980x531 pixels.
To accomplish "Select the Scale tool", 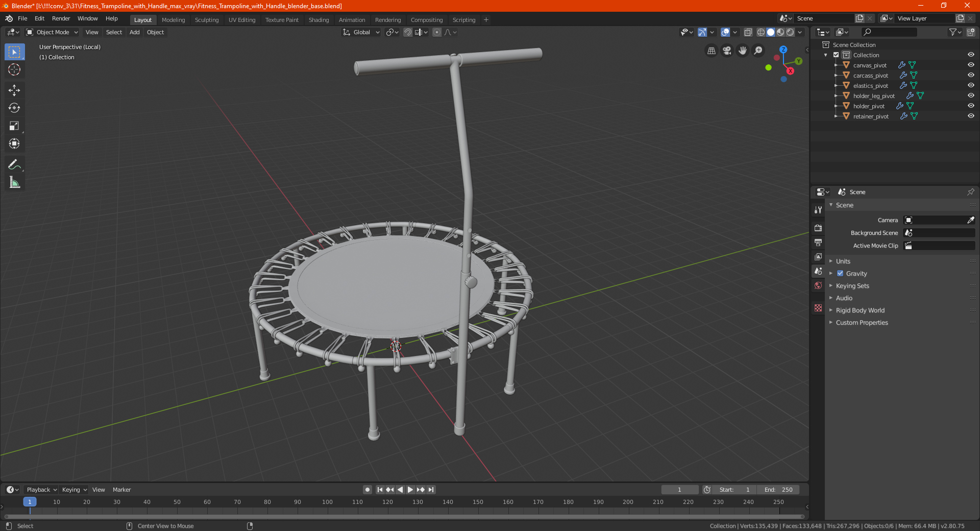I will (x=14, y=126).
